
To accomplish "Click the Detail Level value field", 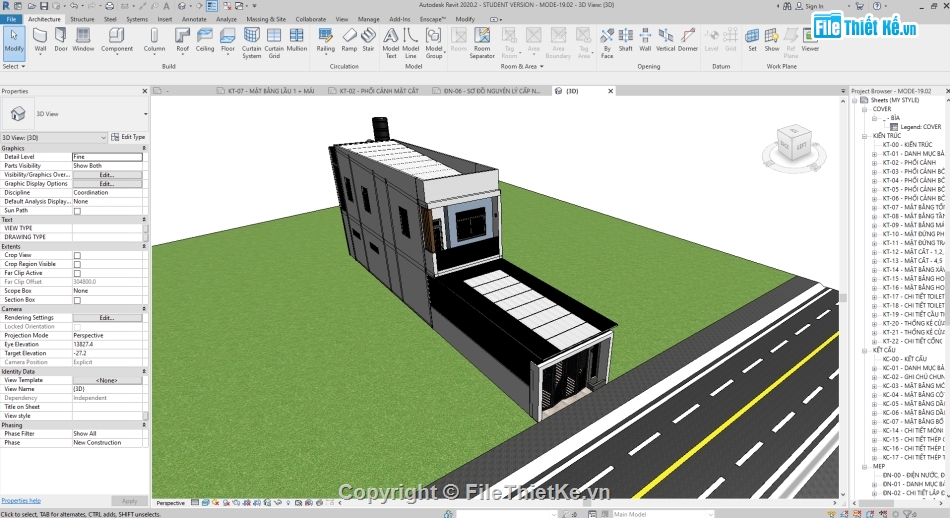I will (107, 157).
